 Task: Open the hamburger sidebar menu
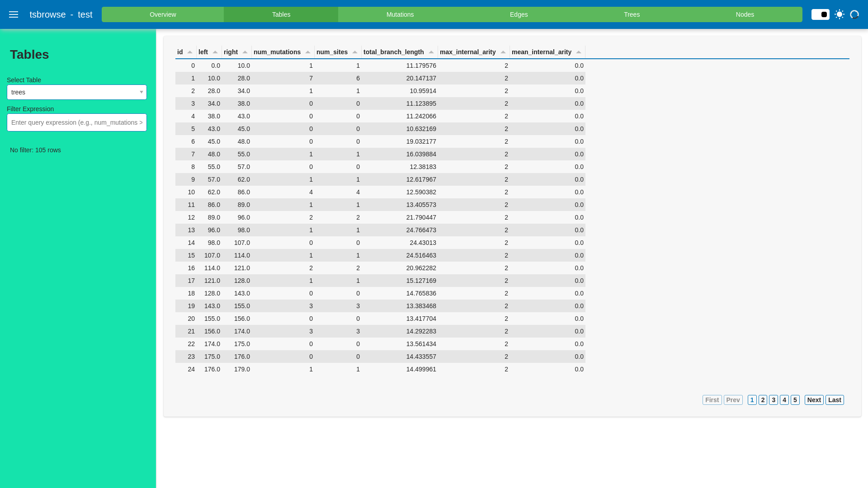[x=14, y=14]
